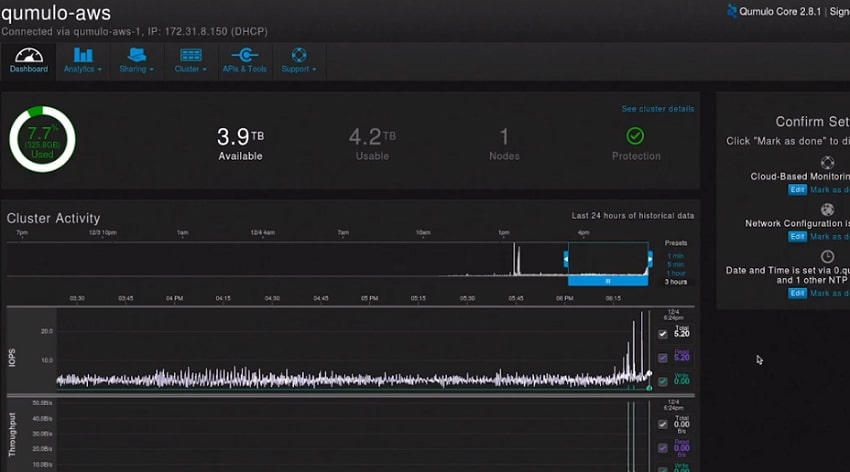Image resolution: width=850 pixels, height=472 pixels.
Task: Click the Cluster Activity heading
Action: point(53,218)
